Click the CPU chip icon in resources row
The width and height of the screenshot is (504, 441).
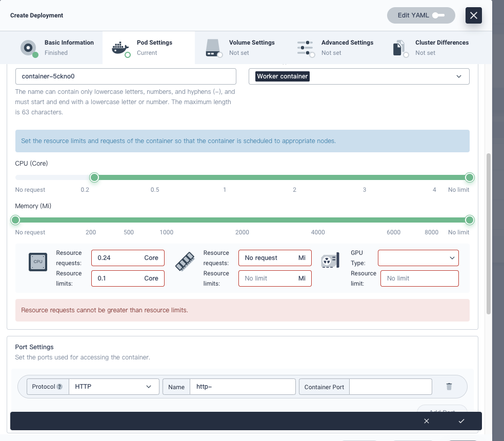point(37,262)
